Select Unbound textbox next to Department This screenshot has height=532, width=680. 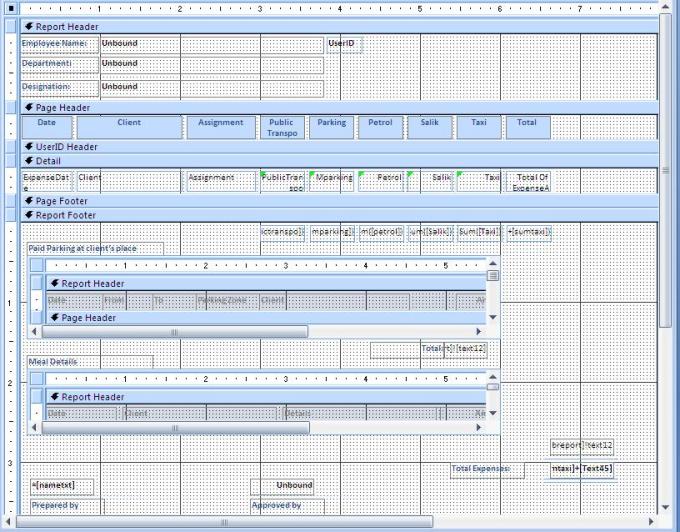coord(212,65)
